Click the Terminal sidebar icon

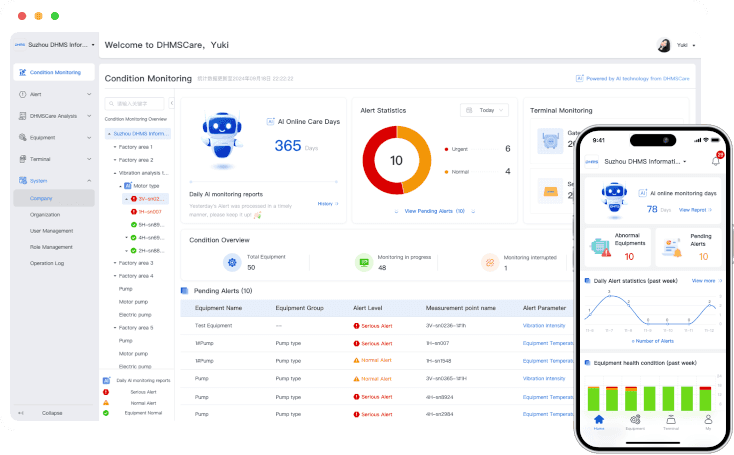coord(22,159)
